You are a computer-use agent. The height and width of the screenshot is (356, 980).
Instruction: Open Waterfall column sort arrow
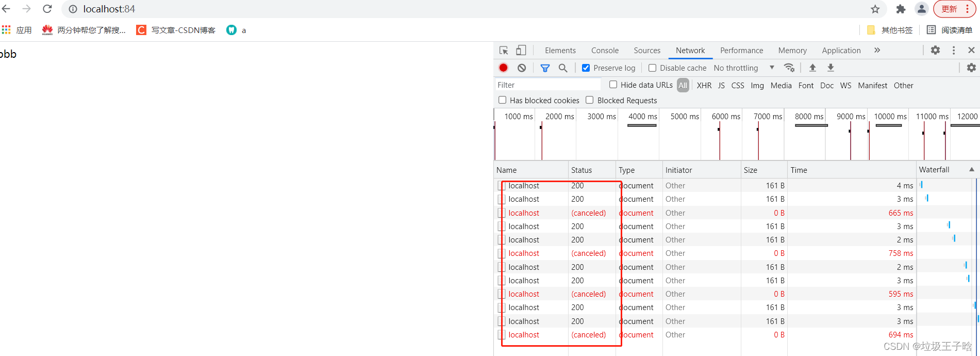pyautogui.click(x=971, y=170)
